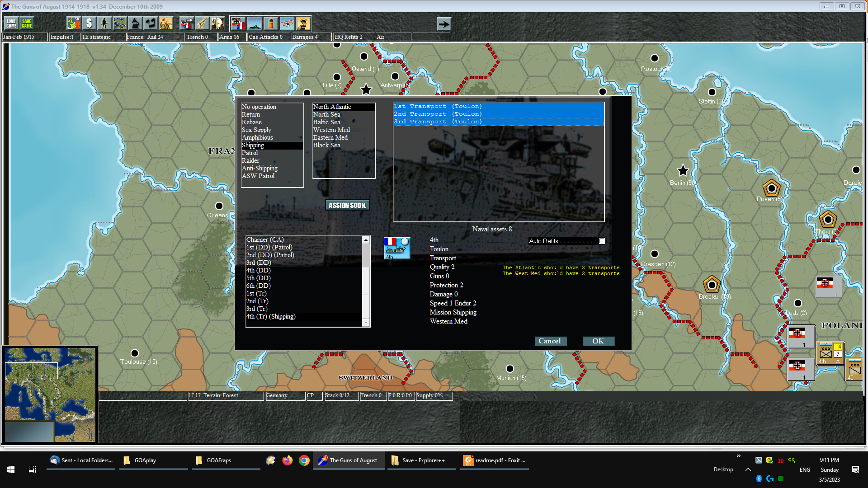
Task: Click the strategic map toolbar icon
Action: (x=120, y=23)
